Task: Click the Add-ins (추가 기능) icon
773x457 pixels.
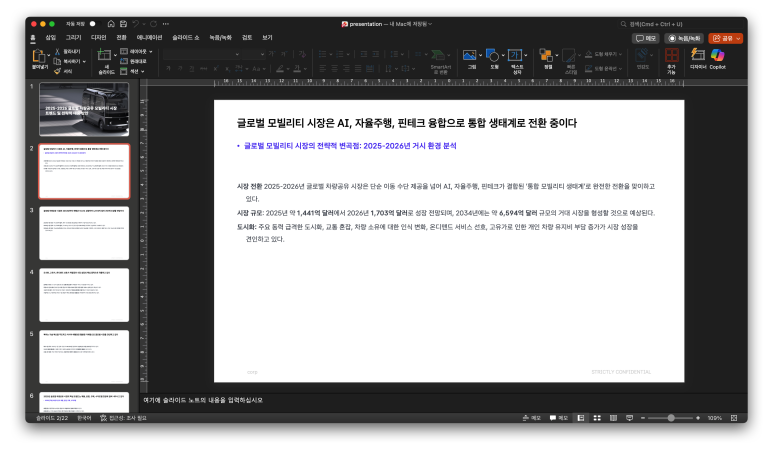Action: coord(671,56)
